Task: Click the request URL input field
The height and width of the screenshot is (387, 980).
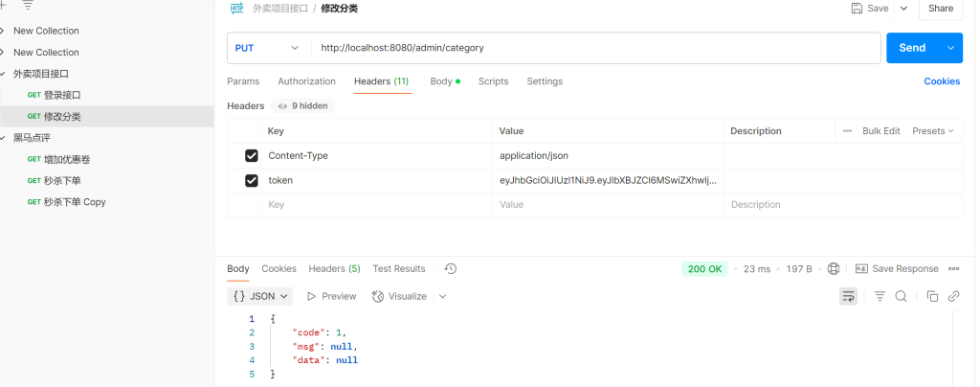Action: [x=593, y=48]
